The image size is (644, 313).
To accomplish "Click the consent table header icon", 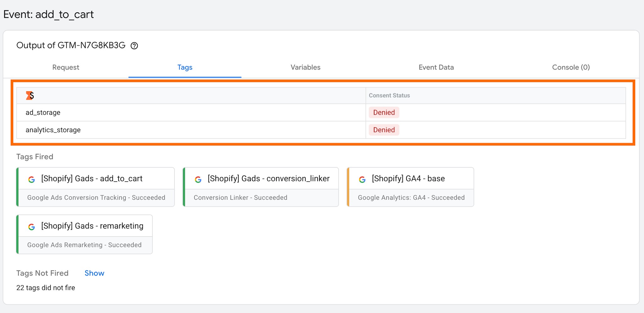I will coord(30,96).
